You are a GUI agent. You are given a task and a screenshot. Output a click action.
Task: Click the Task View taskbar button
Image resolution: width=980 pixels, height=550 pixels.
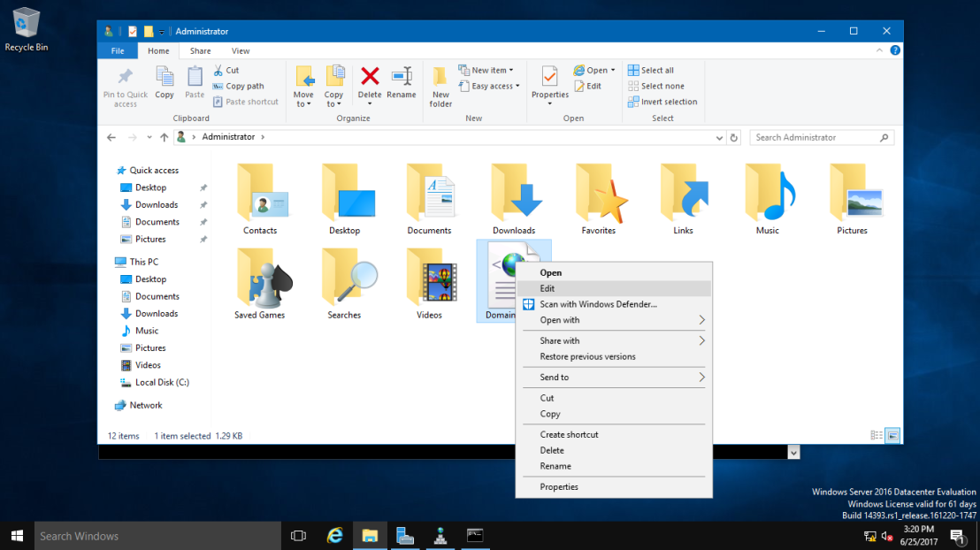(x=299, y=536)
